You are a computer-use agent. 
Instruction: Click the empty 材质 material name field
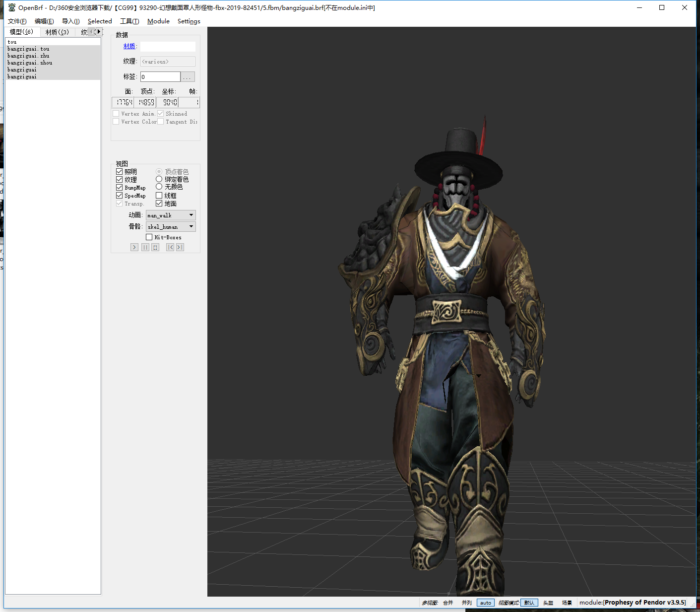click(168, 47)
